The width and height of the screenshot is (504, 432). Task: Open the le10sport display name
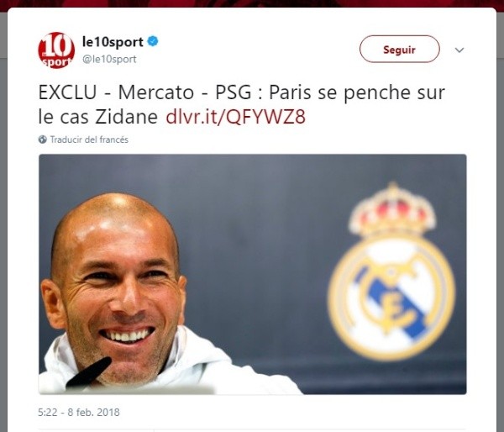click(113, 42)
